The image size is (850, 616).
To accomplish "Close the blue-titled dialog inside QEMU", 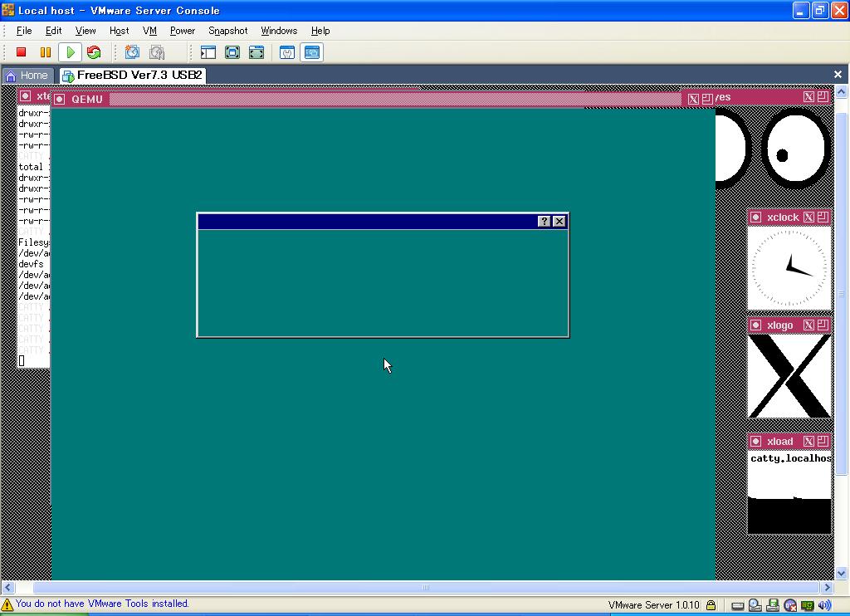I will click(x=559, y=221).
